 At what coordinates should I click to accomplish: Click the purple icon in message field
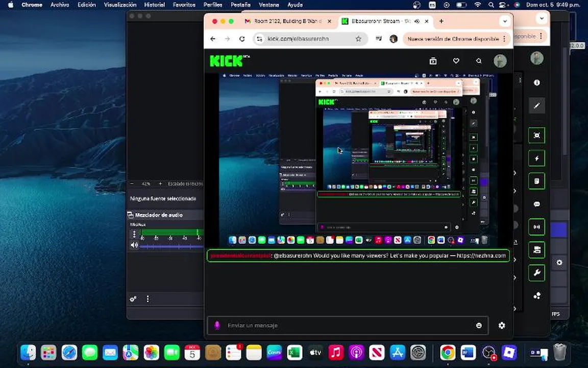click(x=217, y=326)
